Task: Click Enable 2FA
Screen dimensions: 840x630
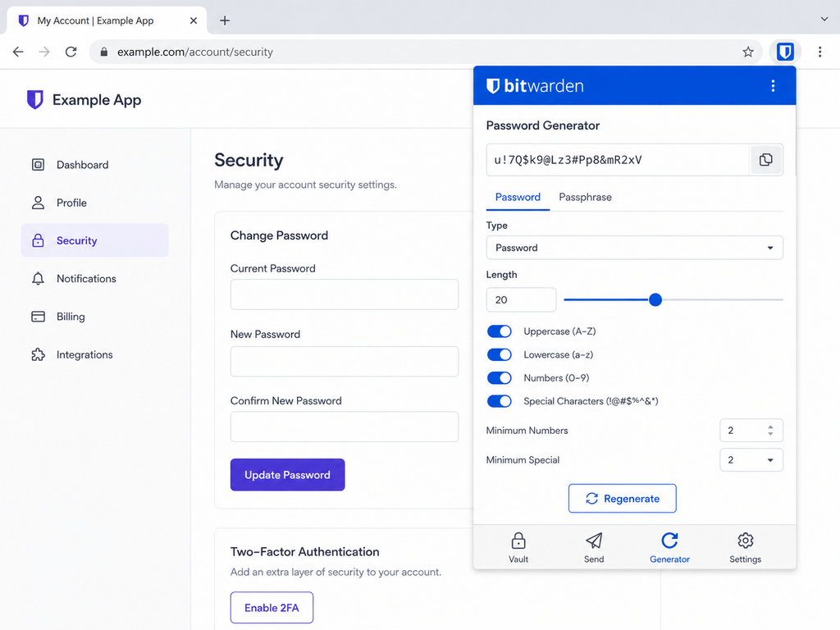Action: [272, 608]
